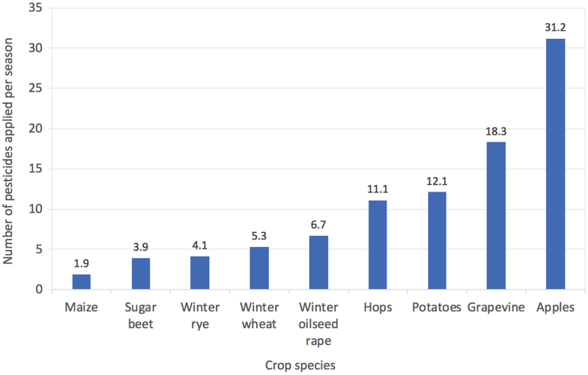This screenshot has height=375, width=588.
Task: Click the Winter oilseed rape bar
Action: pyautogui.click(x=318, y=263)
